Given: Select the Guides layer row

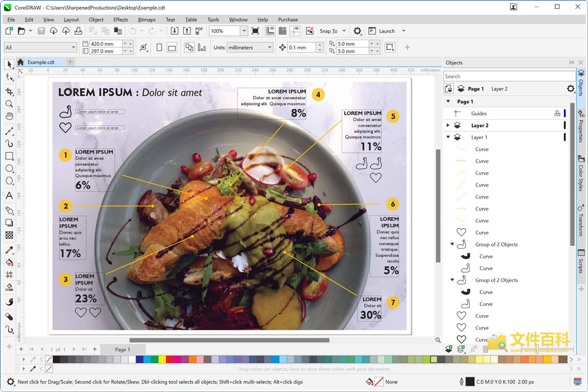Looking at the screenshot, I should (506, 113).
